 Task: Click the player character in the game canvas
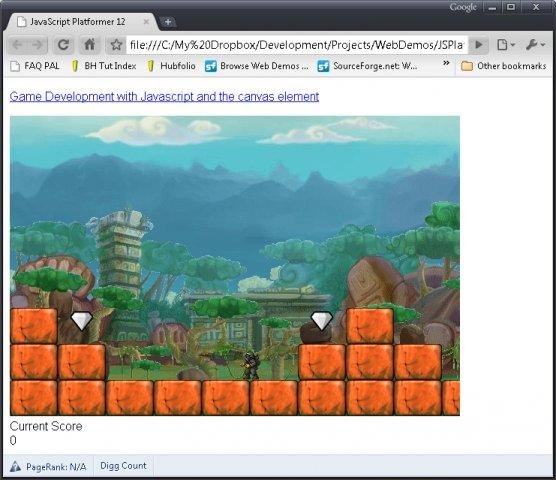251,365
